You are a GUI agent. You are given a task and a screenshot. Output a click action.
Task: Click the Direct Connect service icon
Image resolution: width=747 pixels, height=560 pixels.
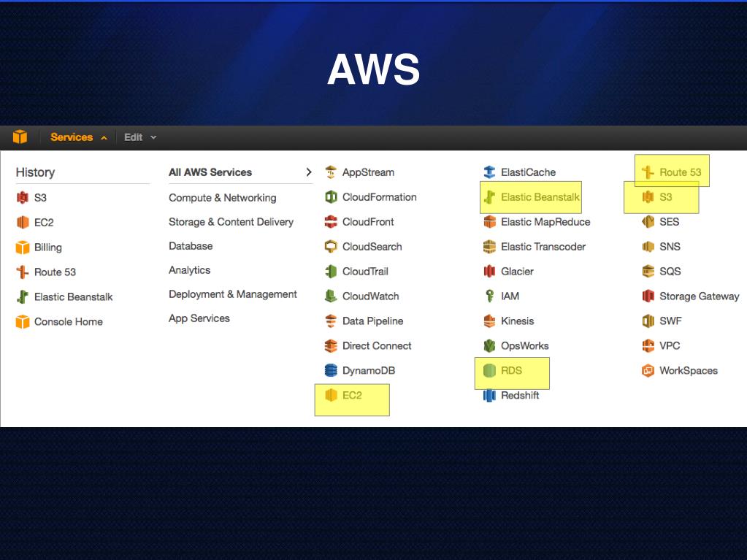pos(331,345)
